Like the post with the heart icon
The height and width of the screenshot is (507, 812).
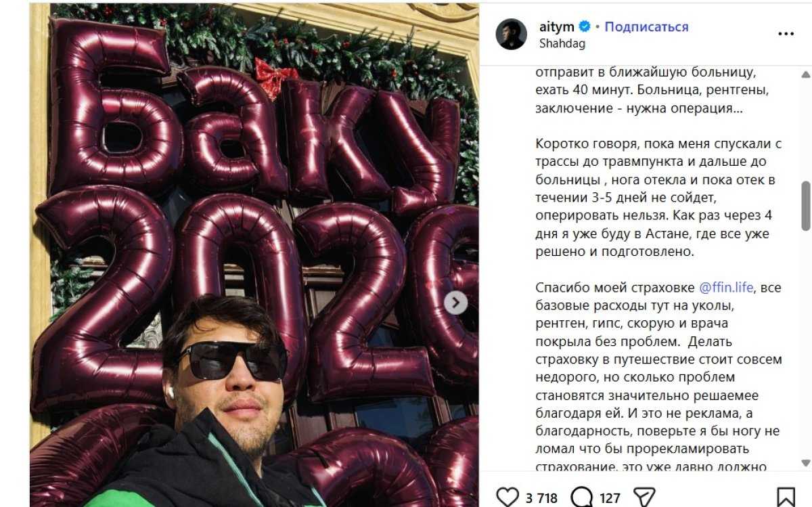coord(507,498)
